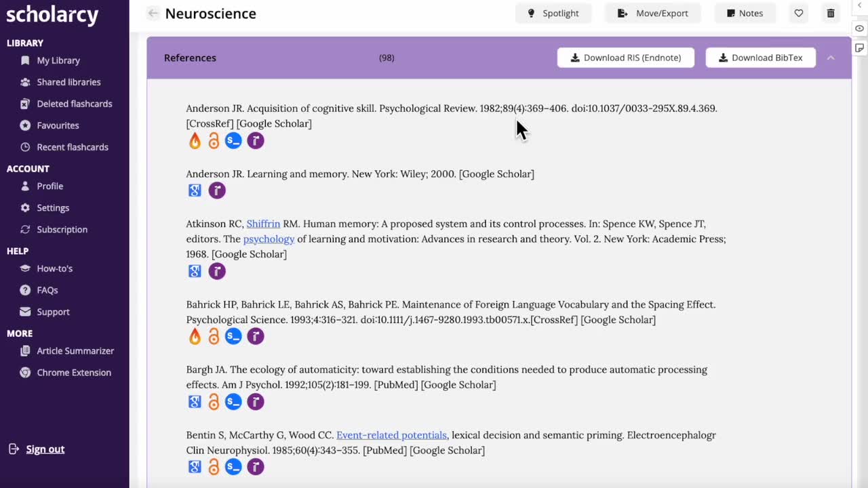Click the eye icon in the right sidebar

(x=860, y=28)
